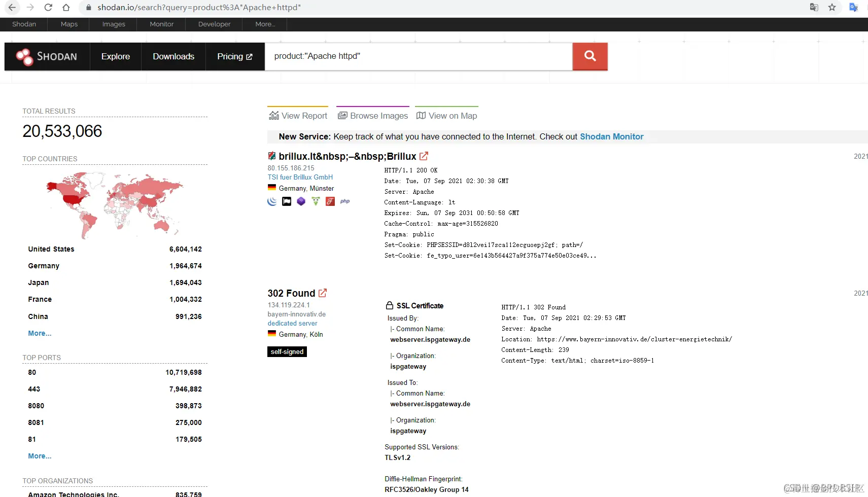Click the purple hexagon technology icon

(301, 201)
